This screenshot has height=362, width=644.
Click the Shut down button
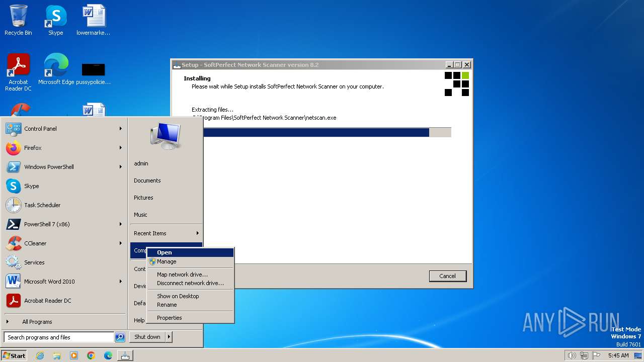coord(147,337)
